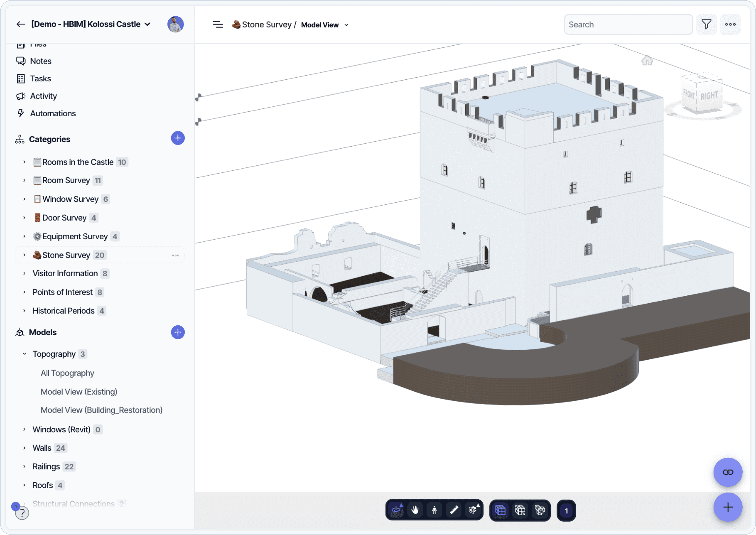Toggle the solid cube display mode
The image size is (756, 535).
500,510
